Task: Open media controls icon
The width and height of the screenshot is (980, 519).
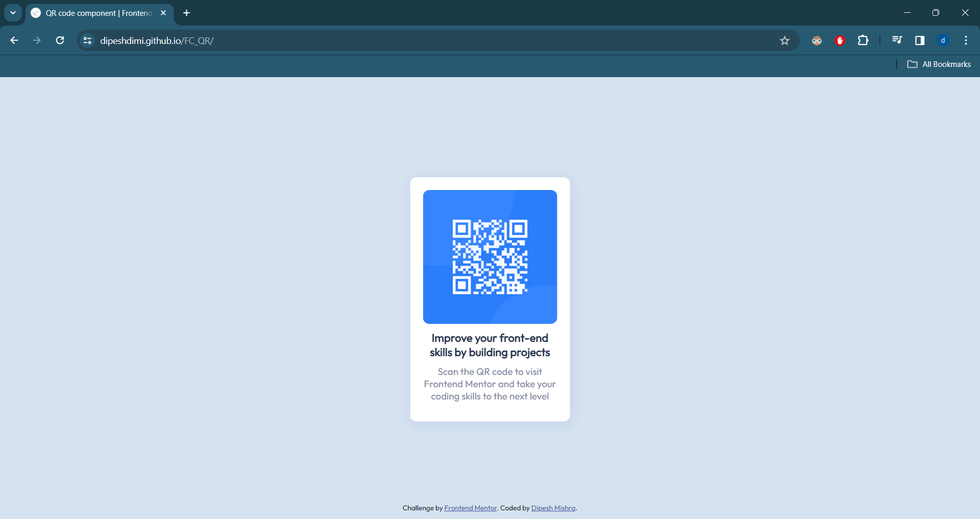Action: click(x=897, y=40)
